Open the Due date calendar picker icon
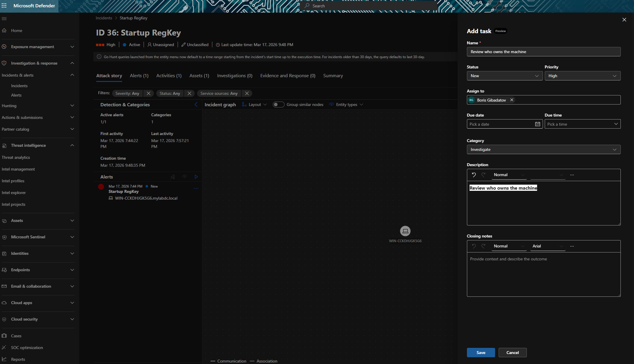 (537, 124)
